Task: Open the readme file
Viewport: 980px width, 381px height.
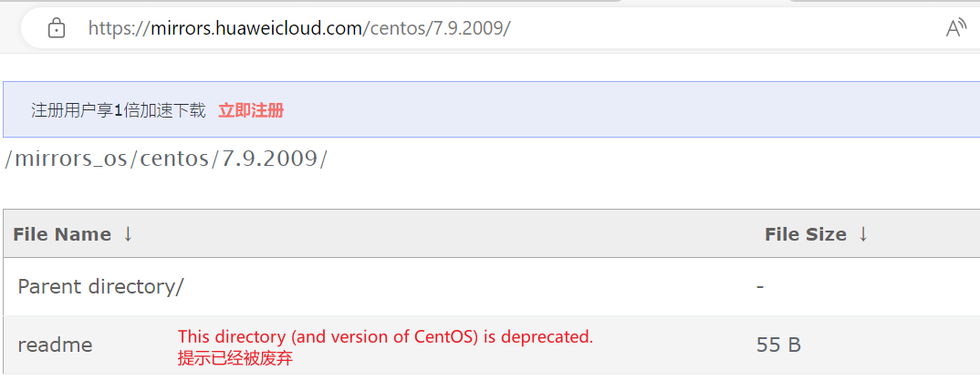Action: 55,345
